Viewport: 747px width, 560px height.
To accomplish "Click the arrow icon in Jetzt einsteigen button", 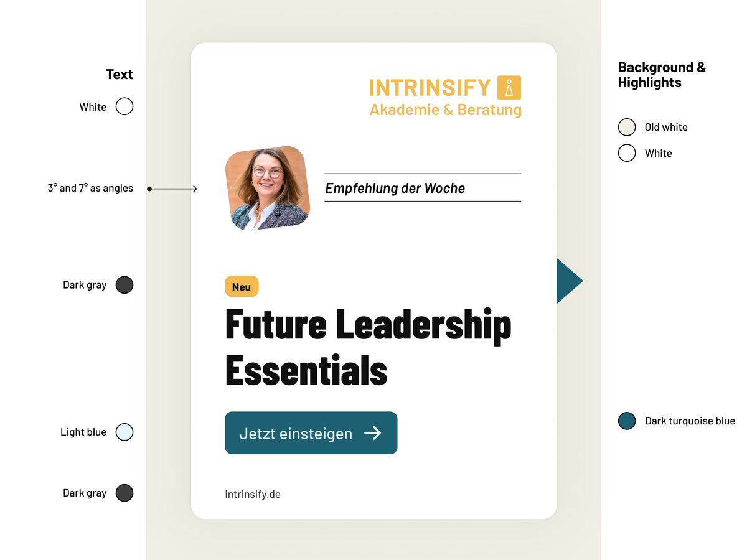I will pyautogui.click(x=373, y=433).
